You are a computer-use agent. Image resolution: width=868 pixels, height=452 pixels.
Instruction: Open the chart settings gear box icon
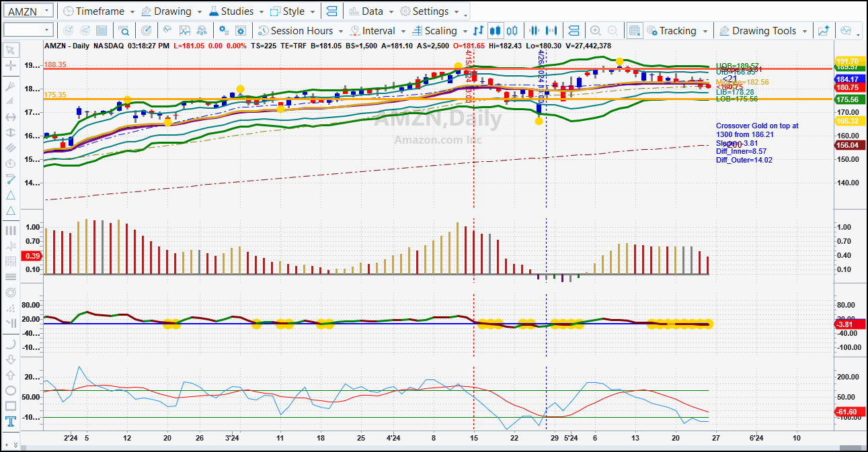(x=241, y=31)
